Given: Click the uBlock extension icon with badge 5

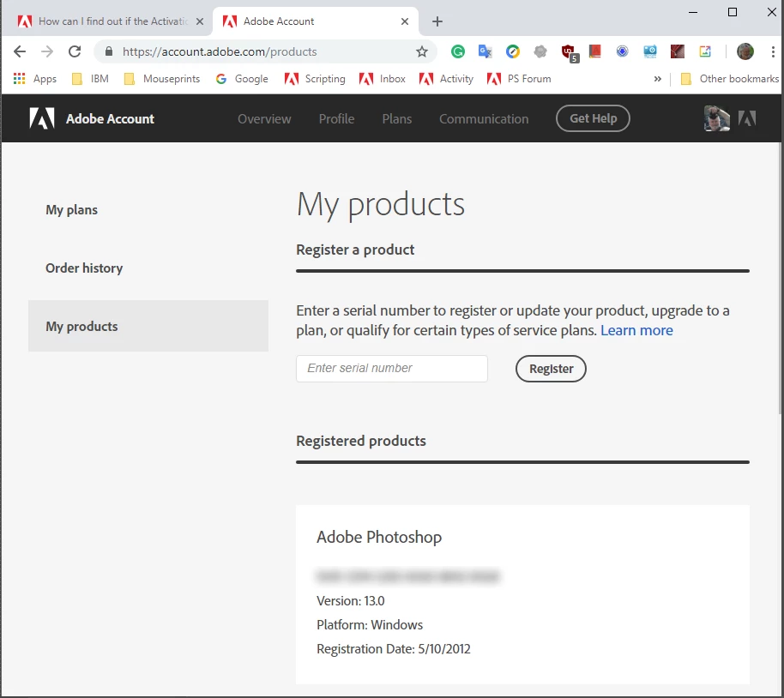Looking at the screenshot, I should click(569, 52).
